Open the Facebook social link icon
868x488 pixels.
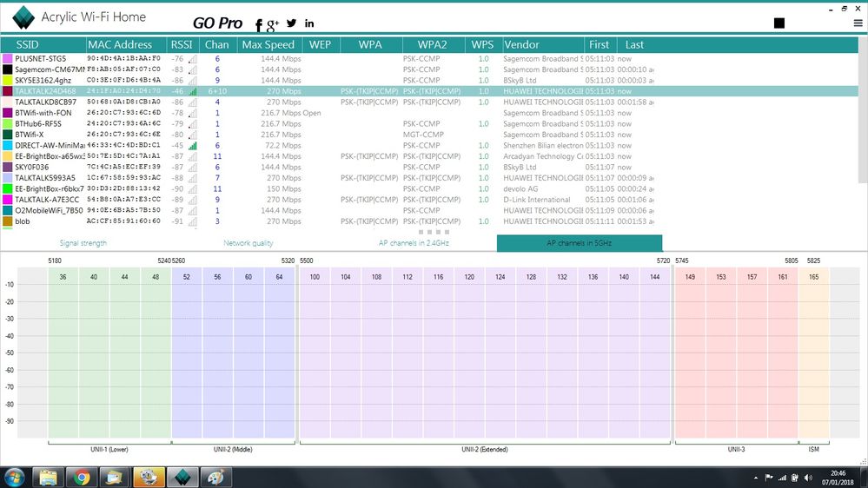click(x=259, y=25)
